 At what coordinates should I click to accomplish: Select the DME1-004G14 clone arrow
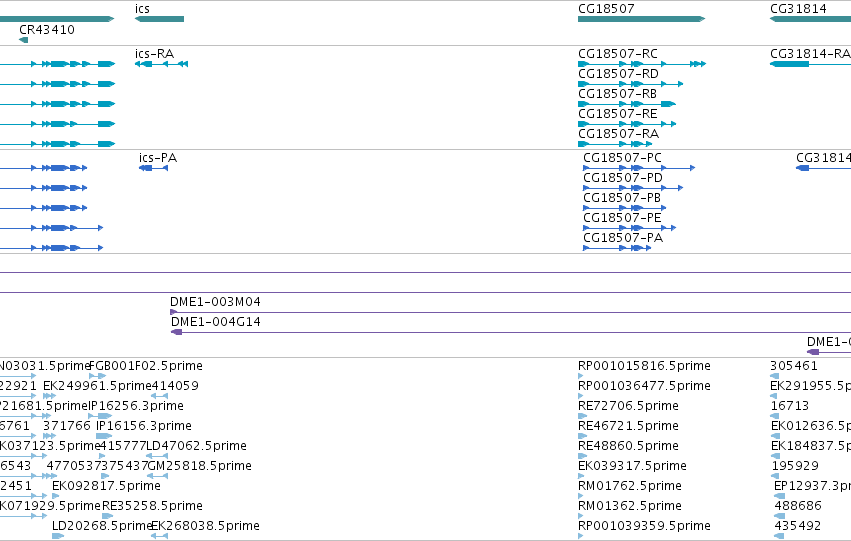(x=176, y=332)
